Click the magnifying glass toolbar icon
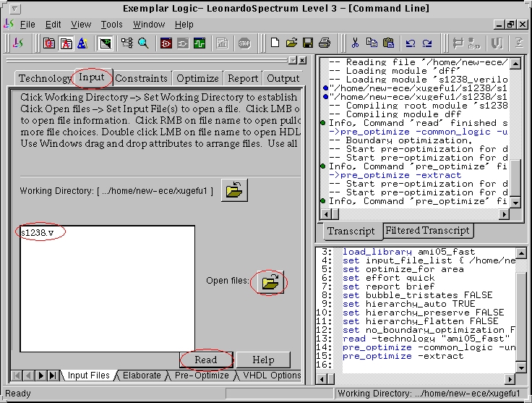 coord(143,43)
